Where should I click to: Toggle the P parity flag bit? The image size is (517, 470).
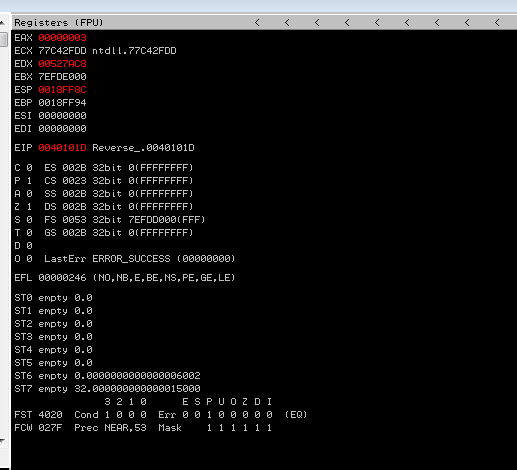tap(29, 181)
